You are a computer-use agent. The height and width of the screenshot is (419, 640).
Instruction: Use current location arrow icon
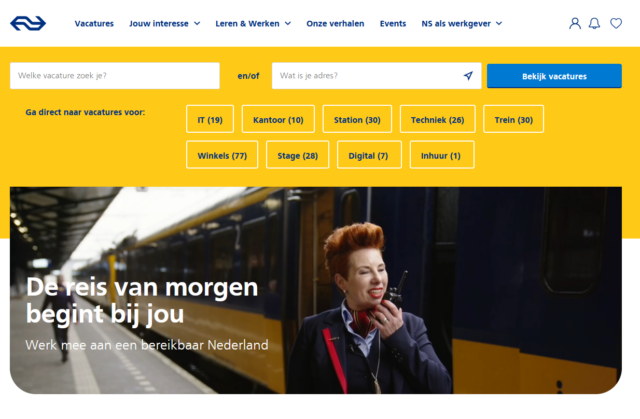468,75
